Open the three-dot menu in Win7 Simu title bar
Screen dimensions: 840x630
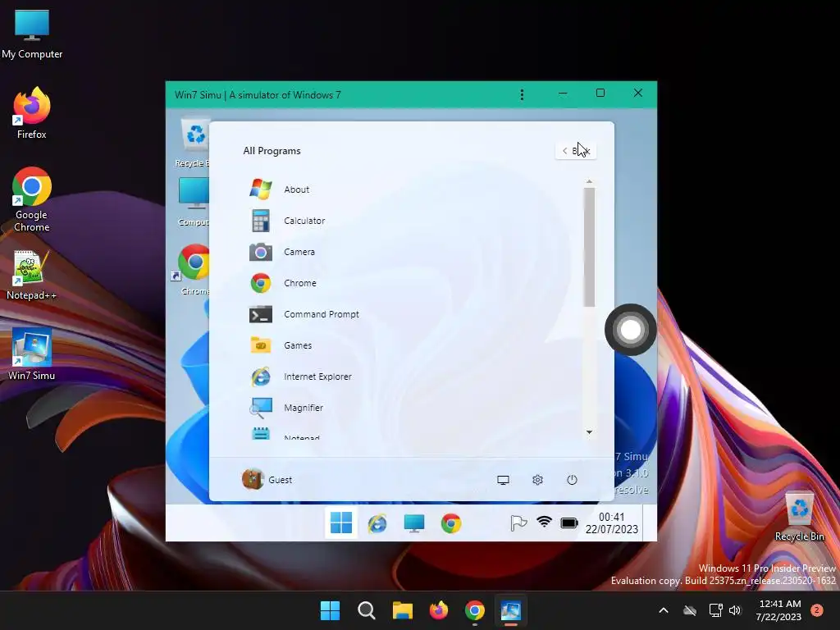pos(522,95)
